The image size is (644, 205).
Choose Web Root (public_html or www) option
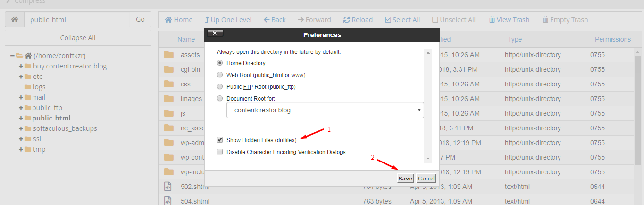[220, 75]
